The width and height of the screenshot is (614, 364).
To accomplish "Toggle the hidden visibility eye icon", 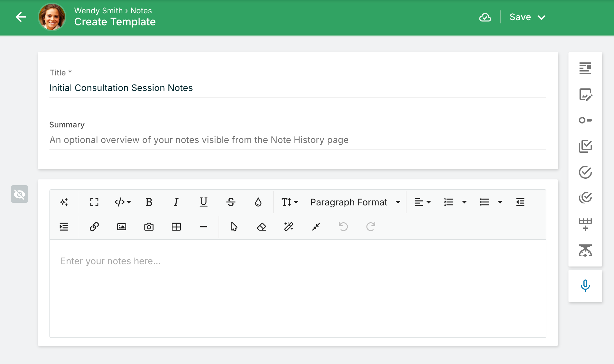I will click(20, 194).
